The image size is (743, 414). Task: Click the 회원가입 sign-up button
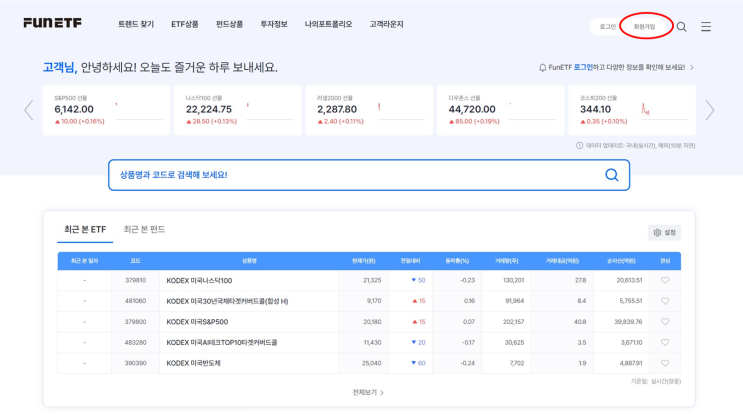tap(645, 27)
